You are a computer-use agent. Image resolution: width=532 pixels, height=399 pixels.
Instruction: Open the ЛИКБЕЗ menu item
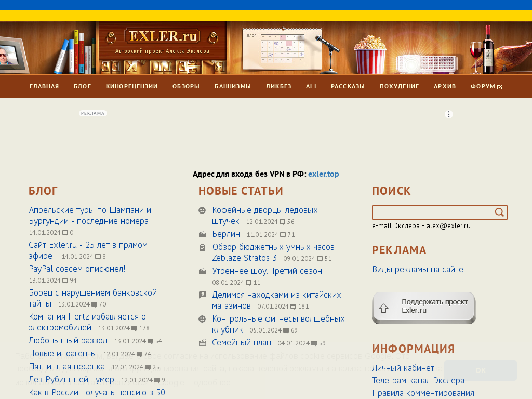tap(278, 87)
